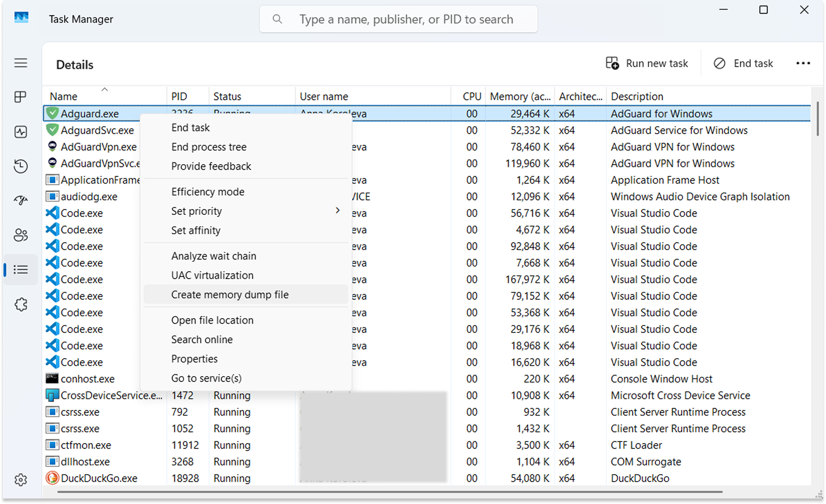Sort by the CPU column header
Viewport: 826px width, 504px height.
point(468,96)
